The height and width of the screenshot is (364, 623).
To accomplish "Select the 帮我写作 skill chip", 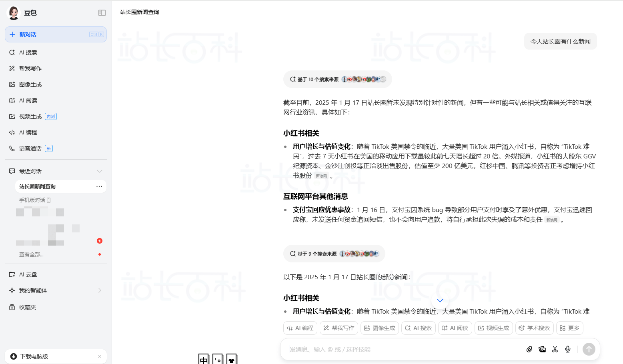I will 339,328.
